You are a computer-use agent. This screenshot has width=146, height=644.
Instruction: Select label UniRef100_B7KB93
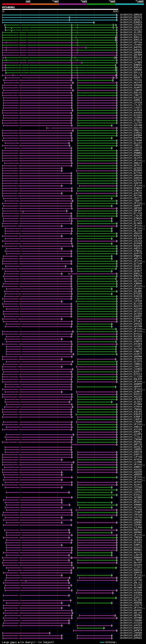tap(131, 120)
